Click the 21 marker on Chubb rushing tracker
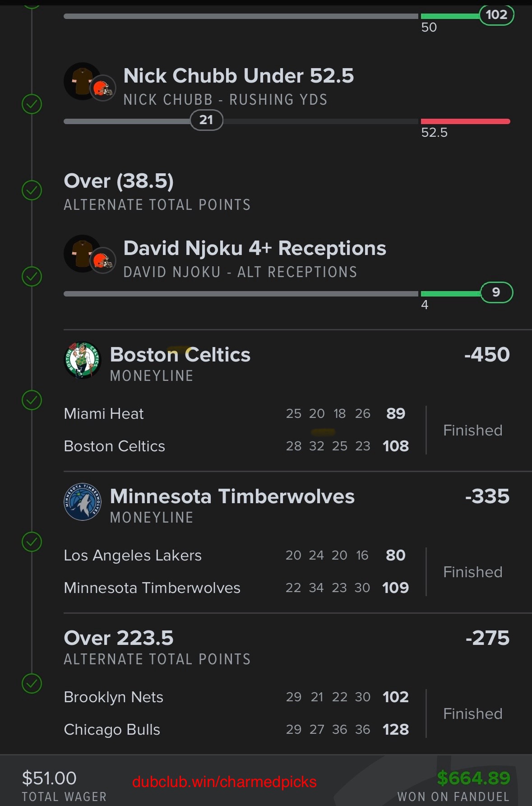Image resolution: width=532 pixels, height=806 pixels. [x=206, y=120]
